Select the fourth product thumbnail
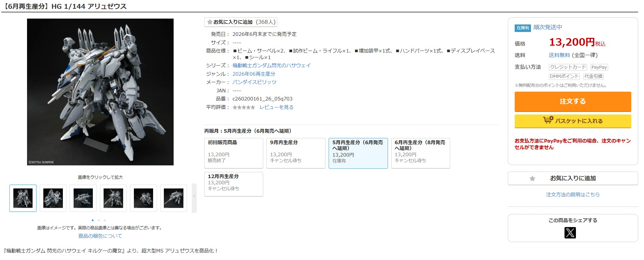This screenshot has height=260, width=644. (113, 198)
